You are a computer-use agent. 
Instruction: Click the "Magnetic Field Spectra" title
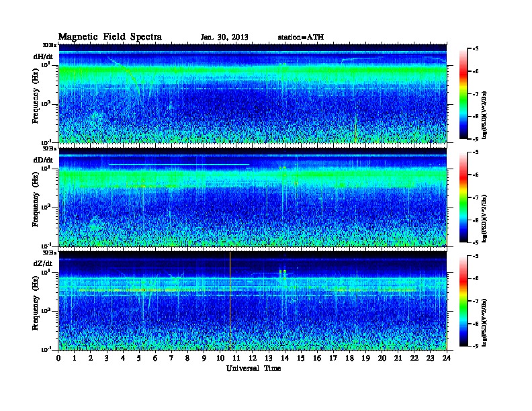coord(110,37)
